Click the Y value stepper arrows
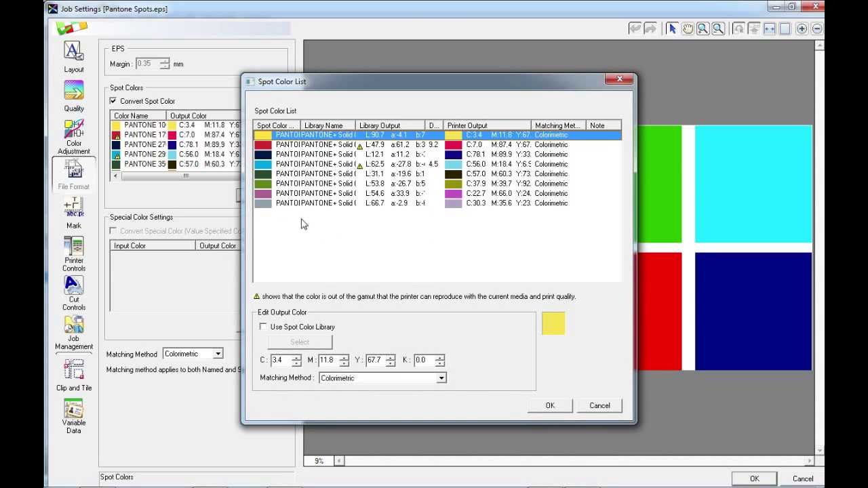The image size is (868, 488). (x=391, y=360)
